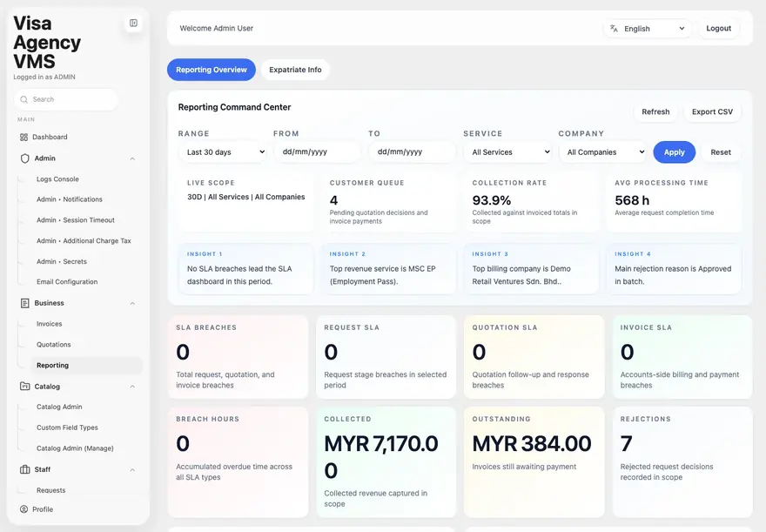The height and width of the screenshot is (532, 766).
Task: Click the Breach Hours card
Action: pyautogui.click(x=238, y=462)
